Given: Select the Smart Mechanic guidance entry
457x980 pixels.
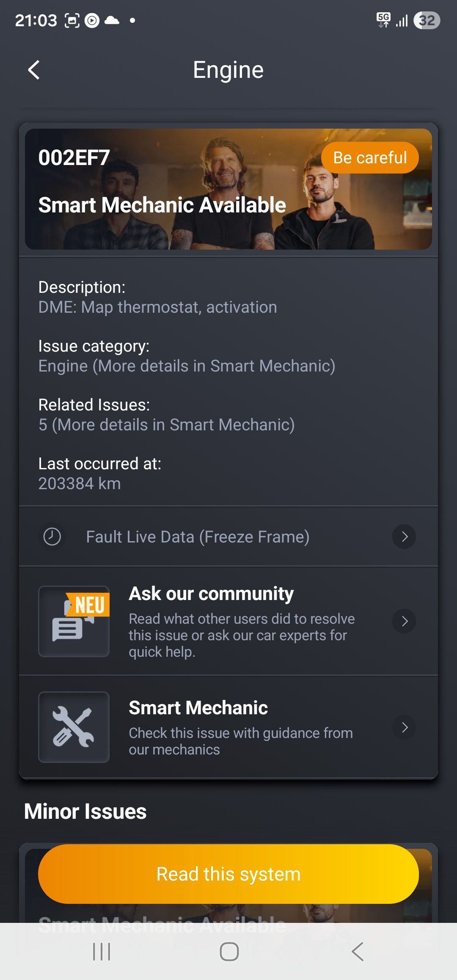Looking at the screenshot, I should coord(240,727).
